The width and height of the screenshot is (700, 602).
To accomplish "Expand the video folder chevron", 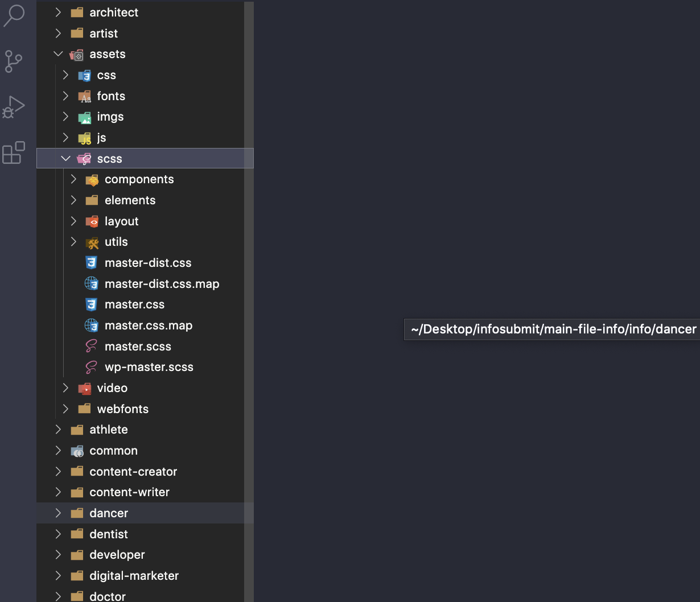I will click(x=65, y=388).
